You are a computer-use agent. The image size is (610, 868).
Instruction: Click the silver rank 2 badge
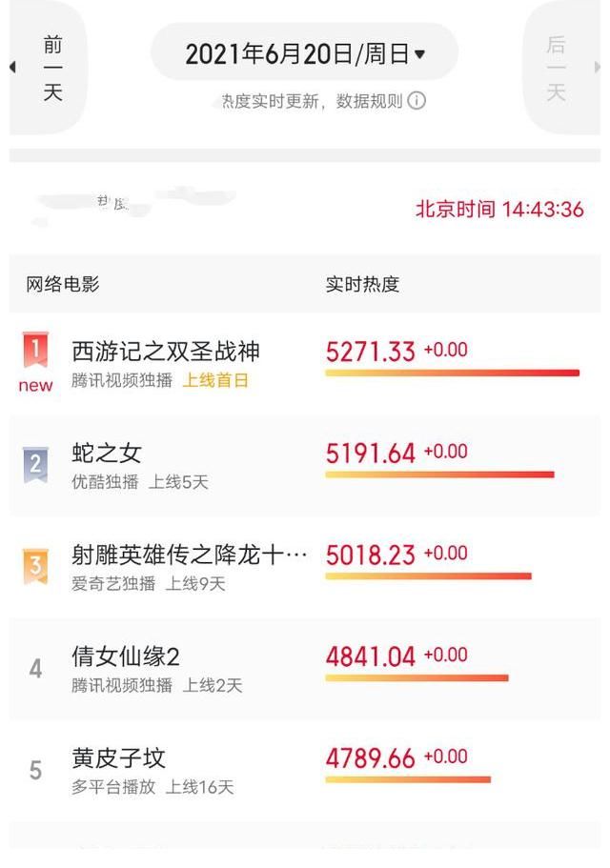tap(36, 454)
